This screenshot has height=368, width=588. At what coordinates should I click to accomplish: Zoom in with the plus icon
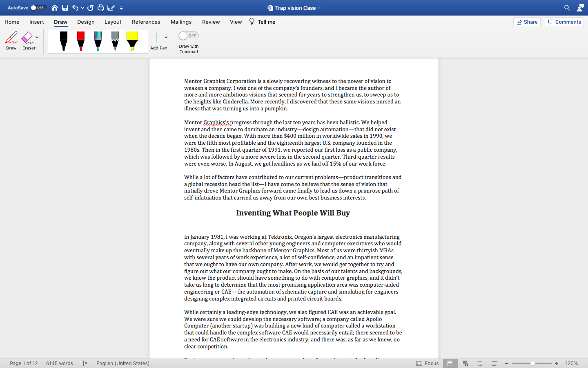(x=557, y=364)
